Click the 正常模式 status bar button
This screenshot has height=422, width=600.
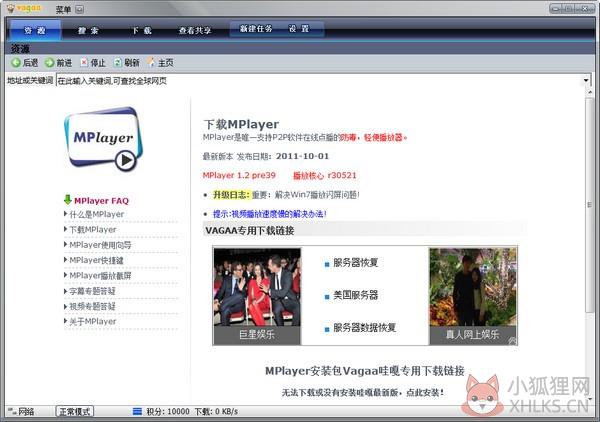pyautogui.click(x=75, y=412)
